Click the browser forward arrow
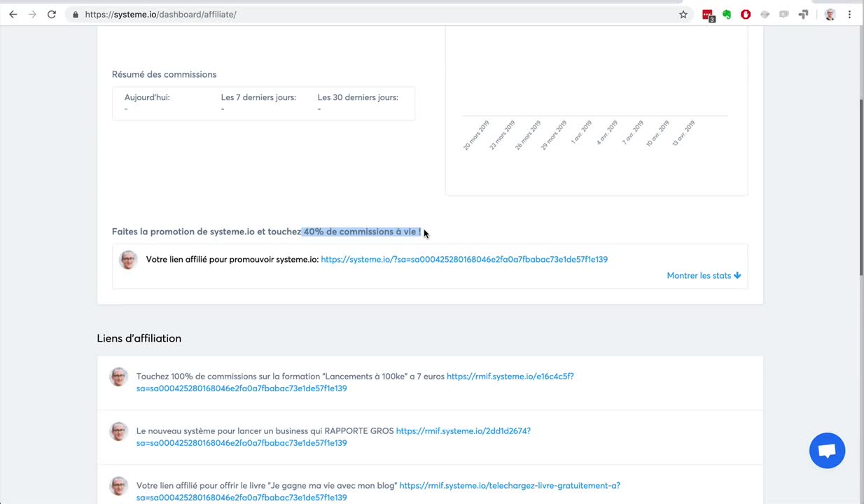This screenshot has width=864, height=504. click(x=32, y=14)
